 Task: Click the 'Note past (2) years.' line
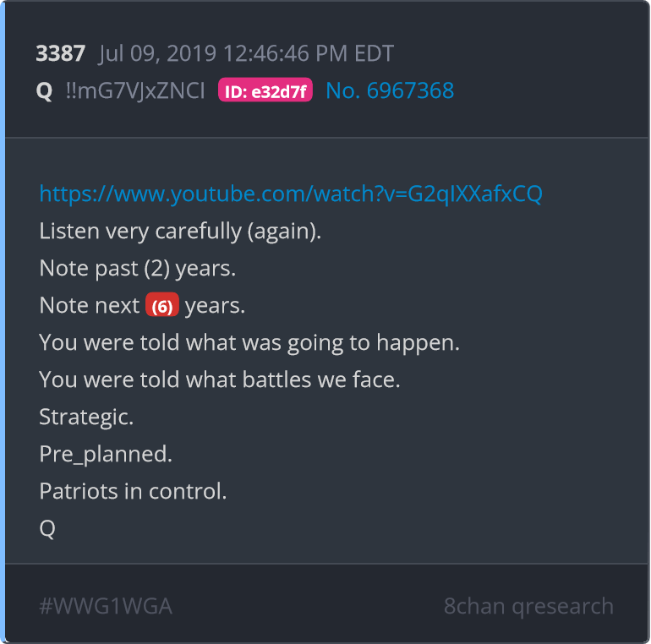pos(138,269)
